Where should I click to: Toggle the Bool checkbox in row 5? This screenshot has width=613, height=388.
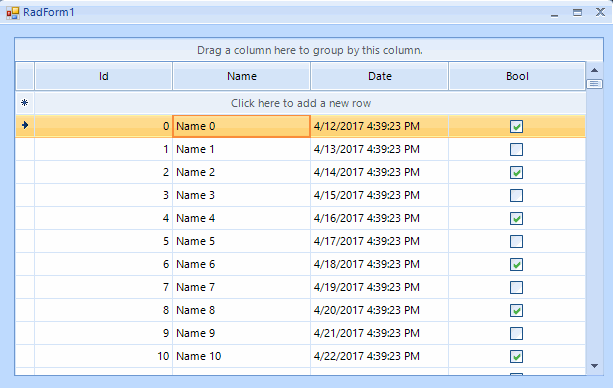pos(516,241)
